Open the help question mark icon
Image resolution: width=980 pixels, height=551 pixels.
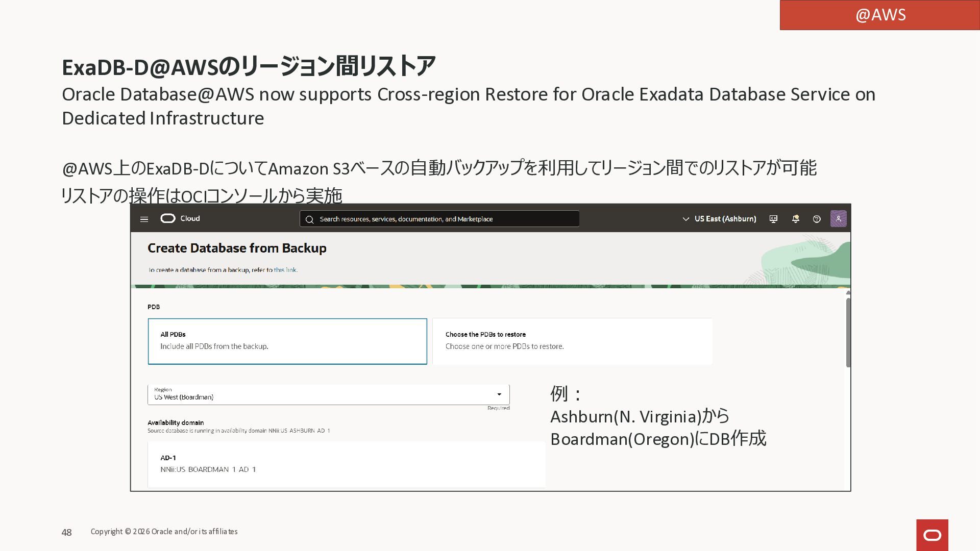tap(817, 219)
